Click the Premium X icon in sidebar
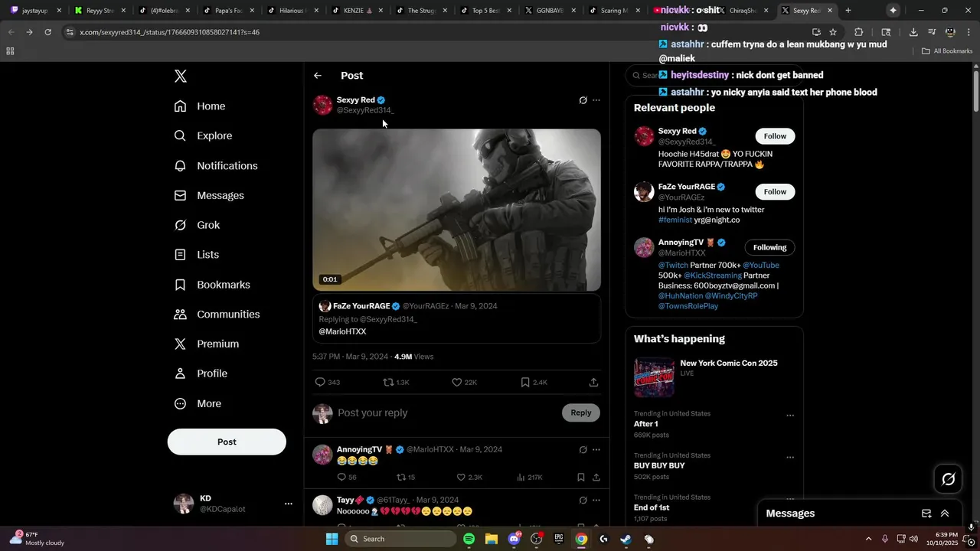Image resolution: width=980 pixels, height=551 pixels. point(180,344)
